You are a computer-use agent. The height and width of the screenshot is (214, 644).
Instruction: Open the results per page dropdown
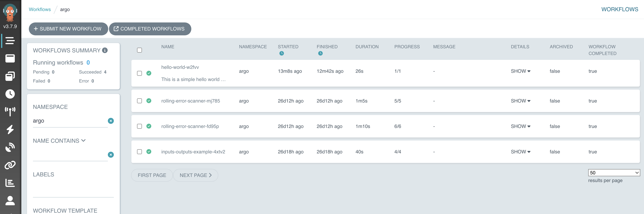point(614,172)
